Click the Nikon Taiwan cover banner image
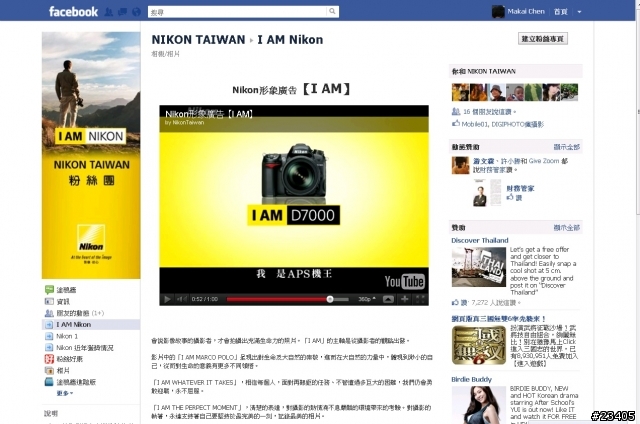 (x=91, y=155)
